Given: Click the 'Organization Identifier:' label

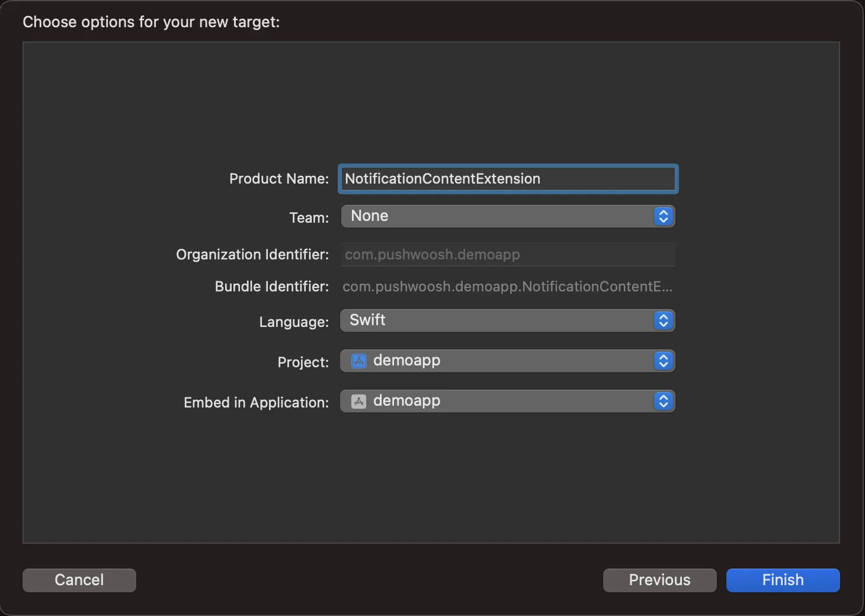Looking at the screenshot, I should (252, 255).
